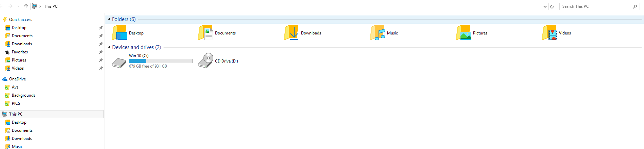Select the This PC node in navigation pane
Image resolution: width=644 pixels, height=149 pixels.
pyautogui.click(x=52, y=114)
